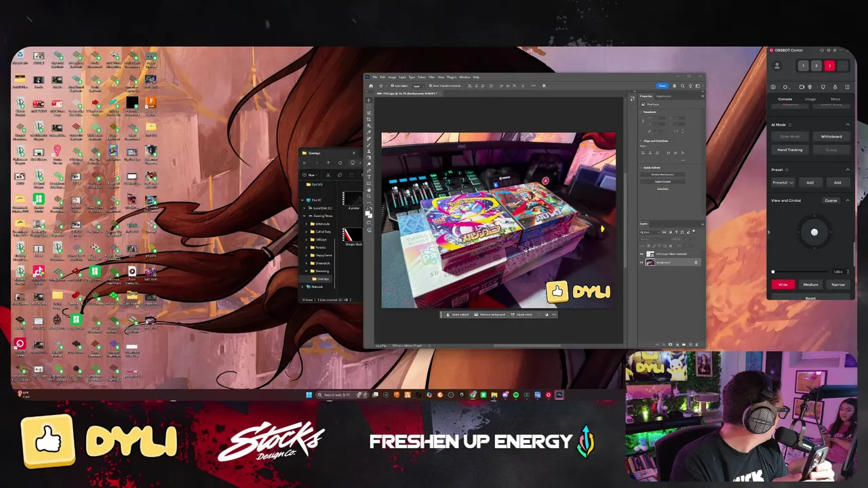868x488 pixels.
Task: Switch to More tab in OBSBOT Center
Action: (x=835, y=99)
